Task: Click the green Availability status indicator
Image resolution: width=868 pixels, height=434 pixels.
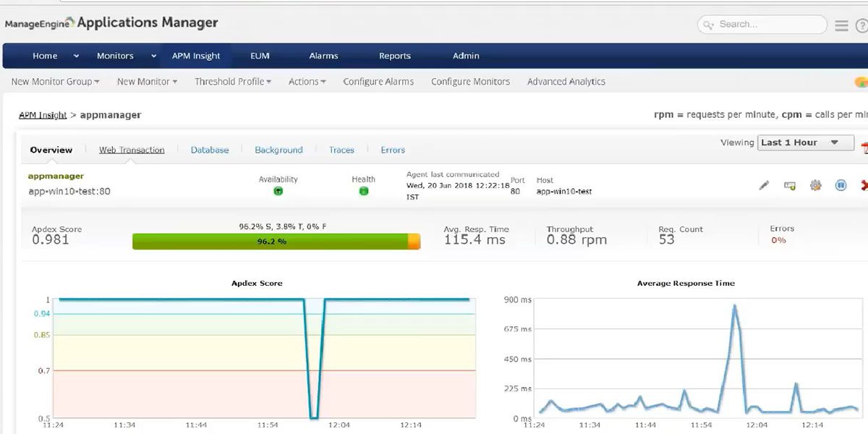Action: [278, 191]
